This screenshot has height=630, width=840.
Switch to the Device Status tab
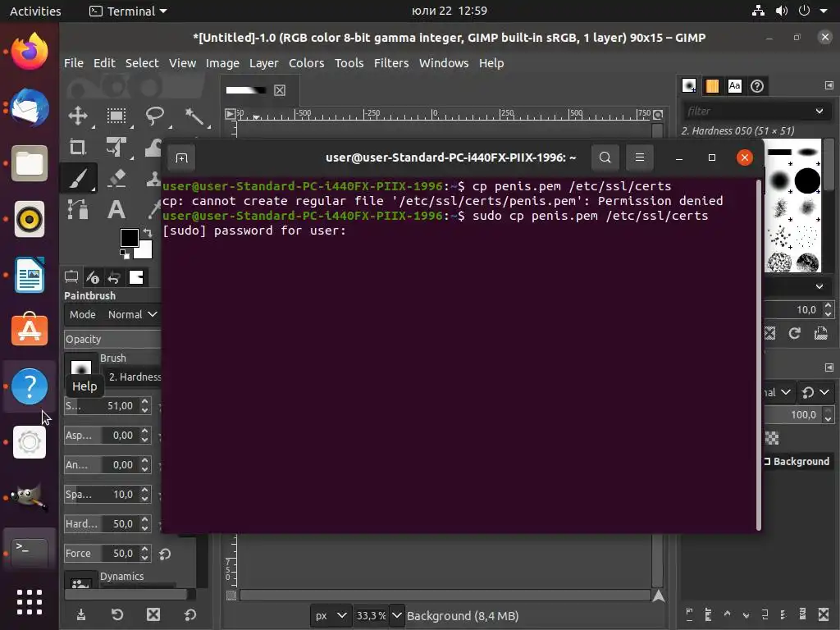point(93,277)
